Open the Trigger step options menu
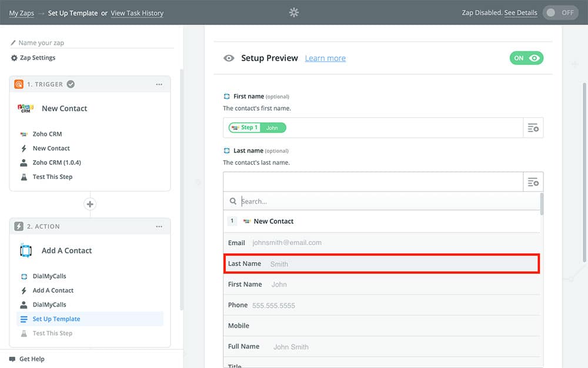This screenshot has width=588, height=368. [159, 84]
